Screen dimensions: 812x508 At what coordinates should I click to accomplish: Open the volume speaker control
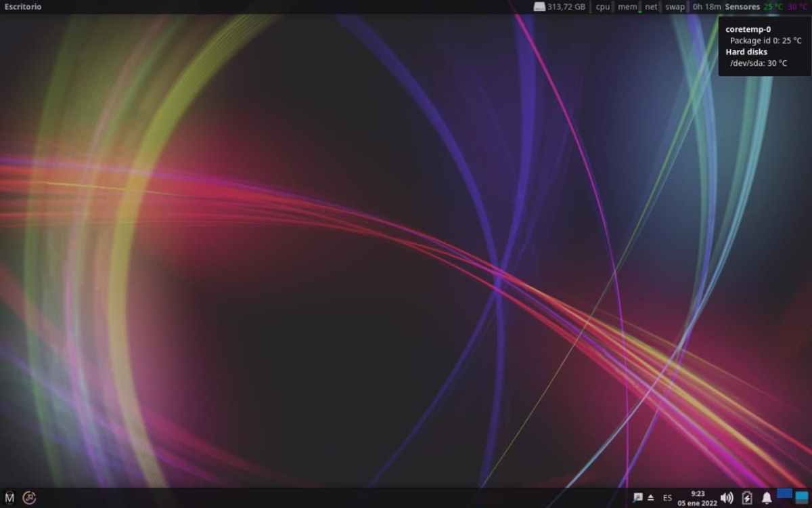point(727,498)
